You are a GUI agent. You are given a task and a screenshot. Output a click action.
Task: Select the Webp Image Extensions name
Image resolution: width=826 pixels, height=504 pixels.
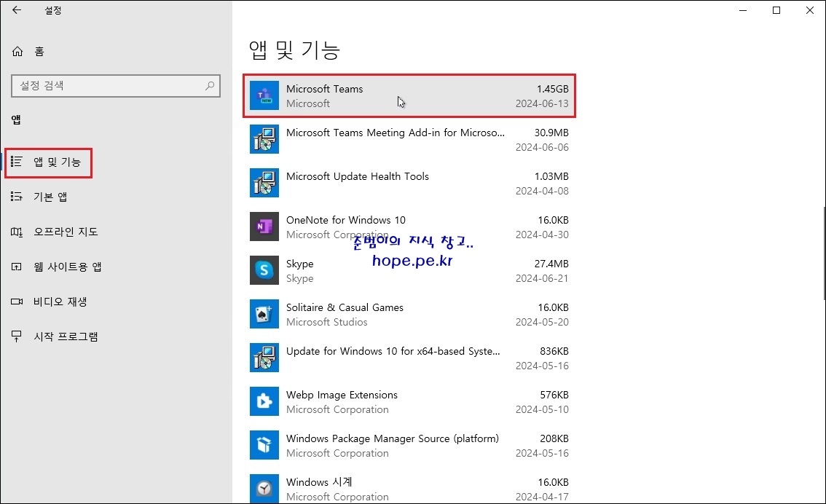click(342, 395)
